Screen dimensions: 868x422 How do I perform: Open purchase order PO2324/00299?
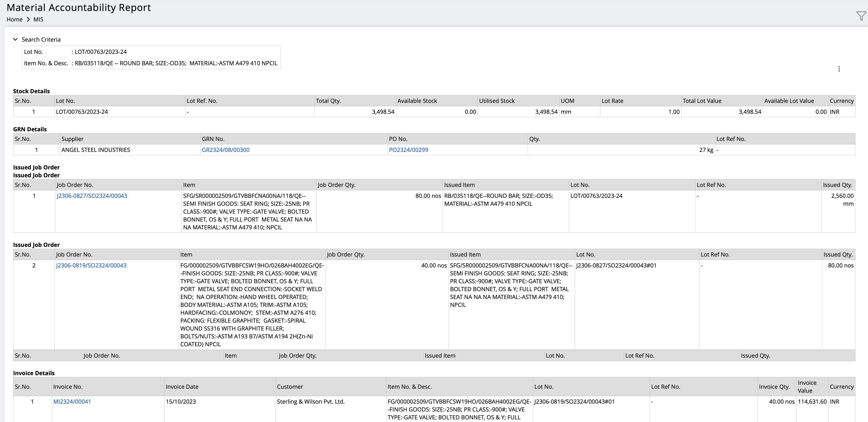tap(408, 150)
